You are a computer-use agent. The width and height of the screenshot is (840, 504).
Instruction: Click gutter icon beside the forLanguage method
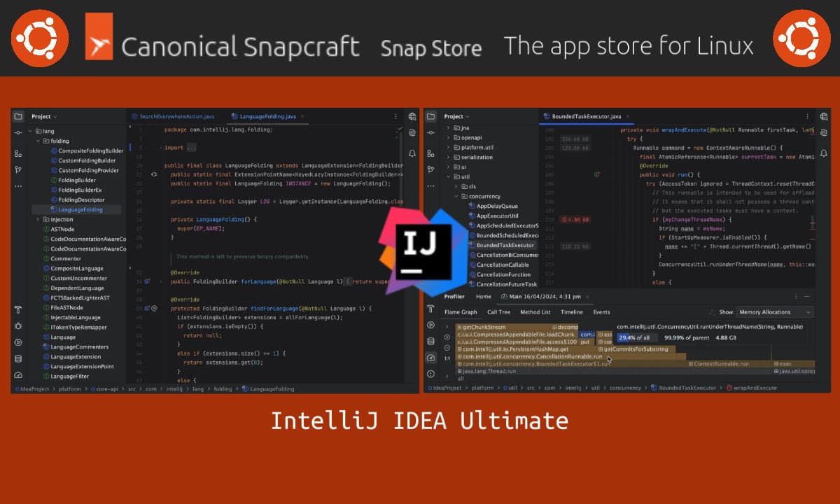pyautogui.click(x=148, y=282)
